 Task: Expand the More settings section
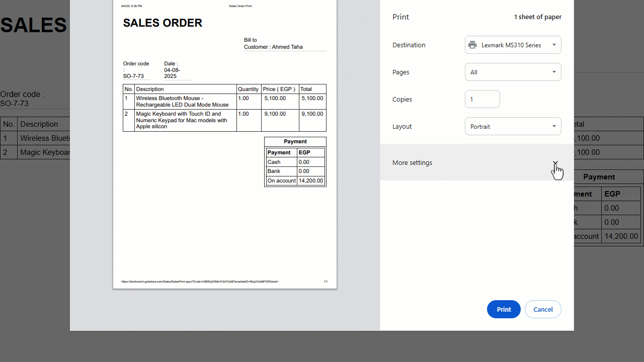pyautogui.click(x=476, y=162)
